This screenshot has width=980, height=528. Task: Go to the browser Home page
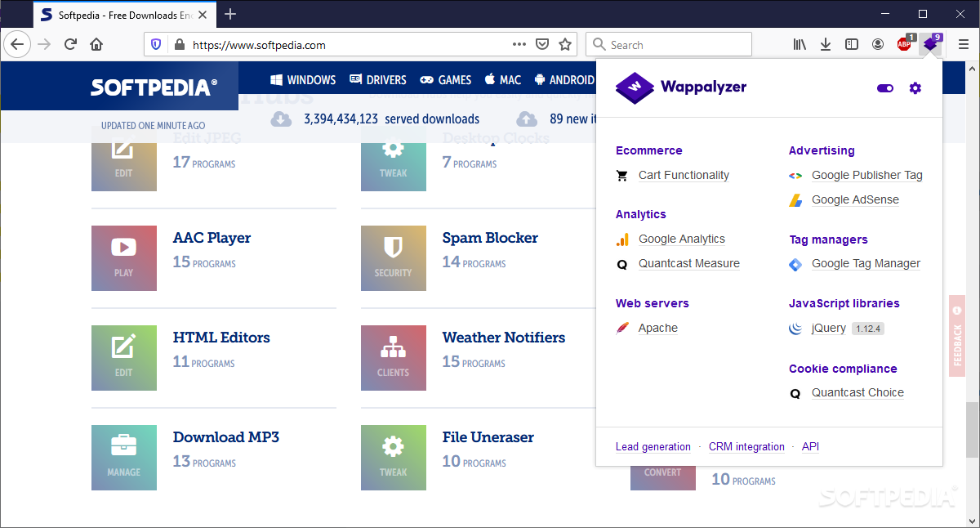pos(96,44)
